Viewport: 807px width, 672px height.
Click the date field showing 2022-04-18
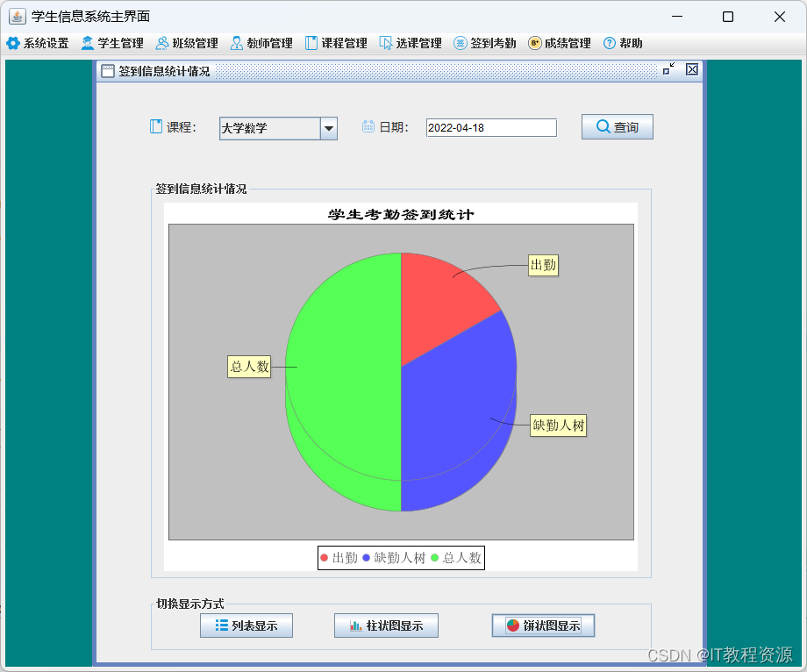pos(491,127)
